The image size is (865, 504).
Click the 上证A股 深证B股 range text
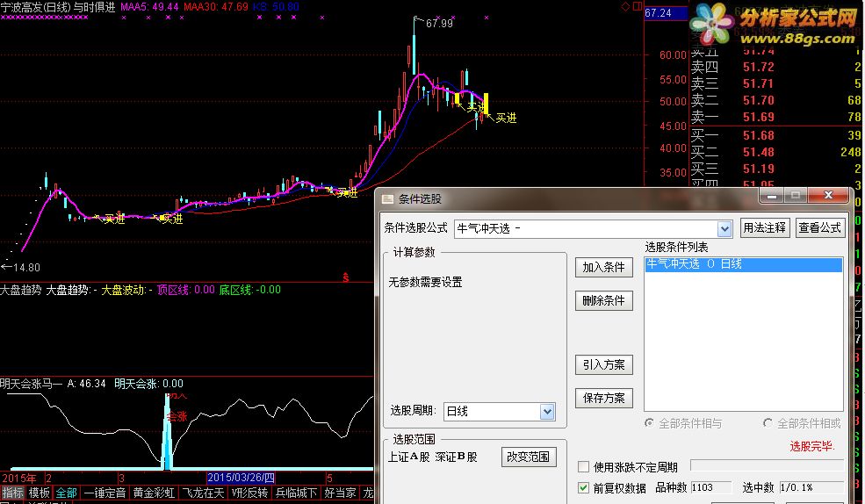click(x=432, y=457)
